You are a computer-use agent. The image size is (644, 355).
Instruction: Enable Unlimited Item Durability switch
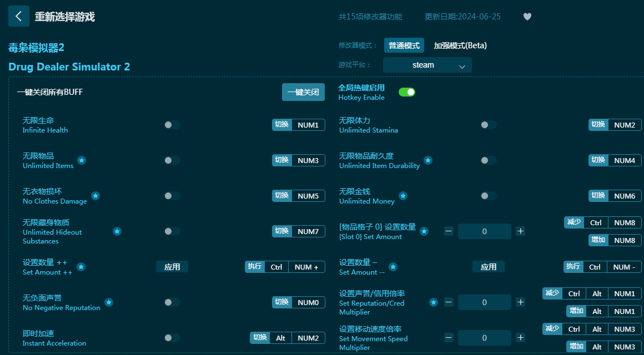(489, 160)
